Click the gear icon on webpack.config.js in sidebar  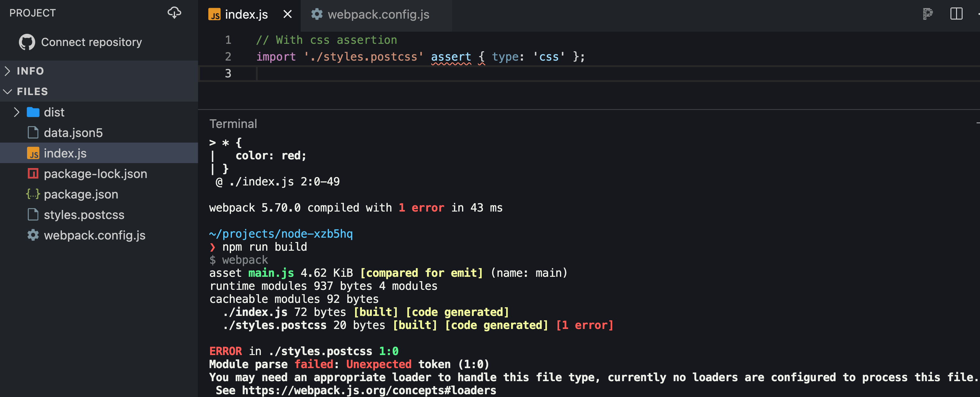point(33,235)
